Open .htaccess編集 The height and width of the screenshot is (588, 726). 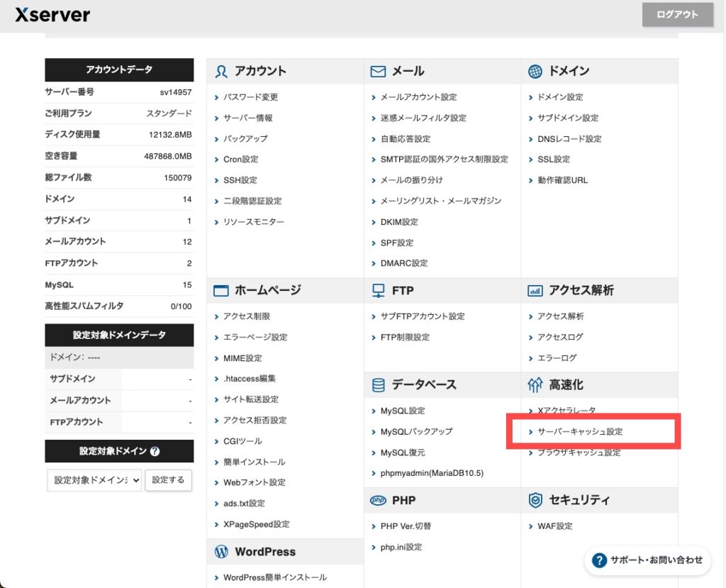click(x=250, y=379)
